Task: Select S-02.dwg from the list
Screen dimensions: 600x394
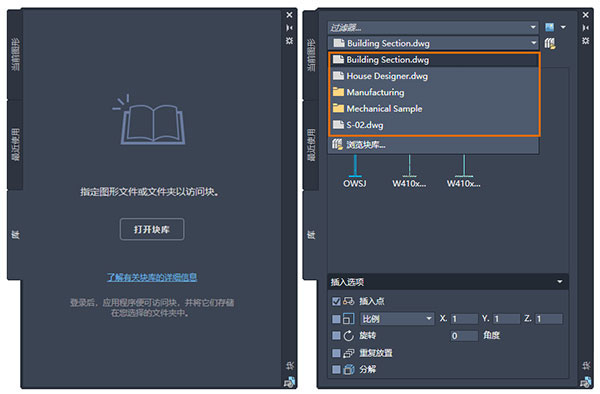Action: tap(434, 125)
